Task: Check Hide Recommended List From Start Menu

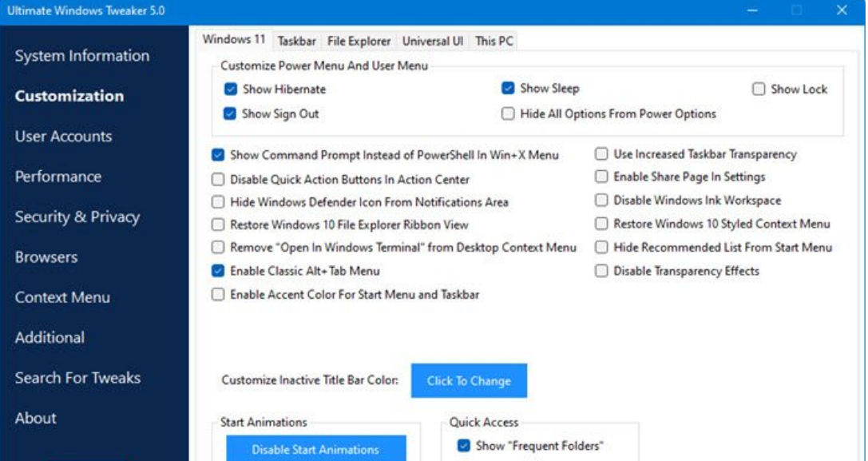Action: click(x=601, y=247)
